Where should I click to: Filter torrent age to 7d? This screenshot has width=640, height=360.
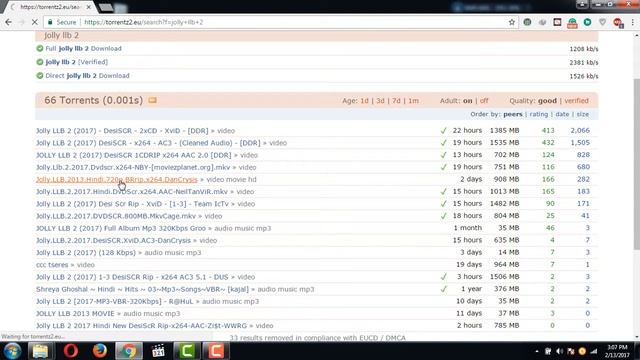(396, 101)
